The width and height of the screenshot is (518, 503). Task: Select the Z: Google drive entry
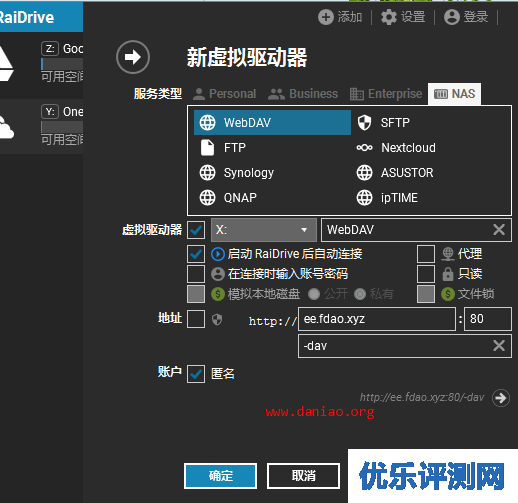click(x=41, y=63)
